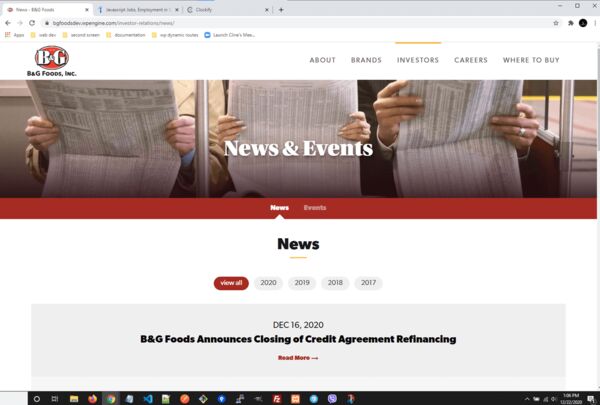Open the documentation bookmark folder

[x=126, y=35]
